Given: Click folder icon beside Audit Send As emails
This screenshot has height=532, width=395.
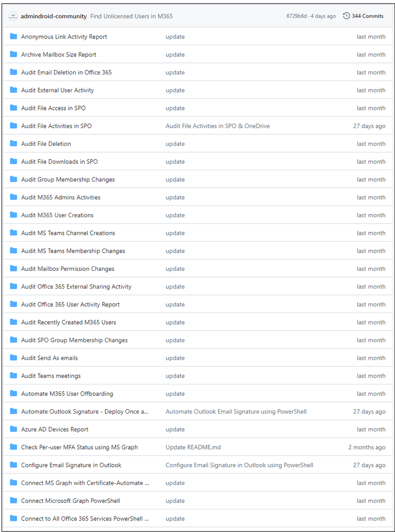Looking at the screenshot, I should coord(13,358).
